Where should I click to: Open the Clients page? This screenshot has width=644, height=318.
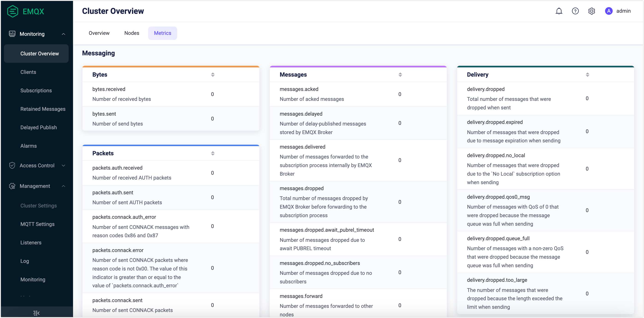coord(28,72)
